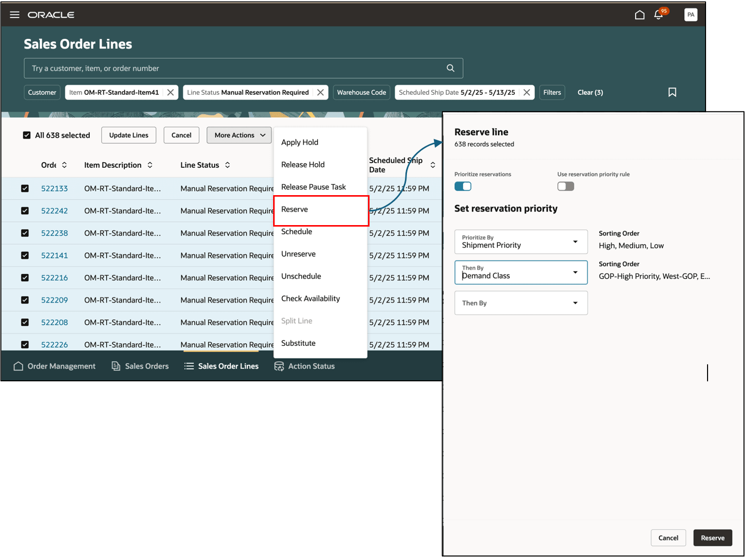
Task: Open Order Management home tab
Action: tap(54, 366)
